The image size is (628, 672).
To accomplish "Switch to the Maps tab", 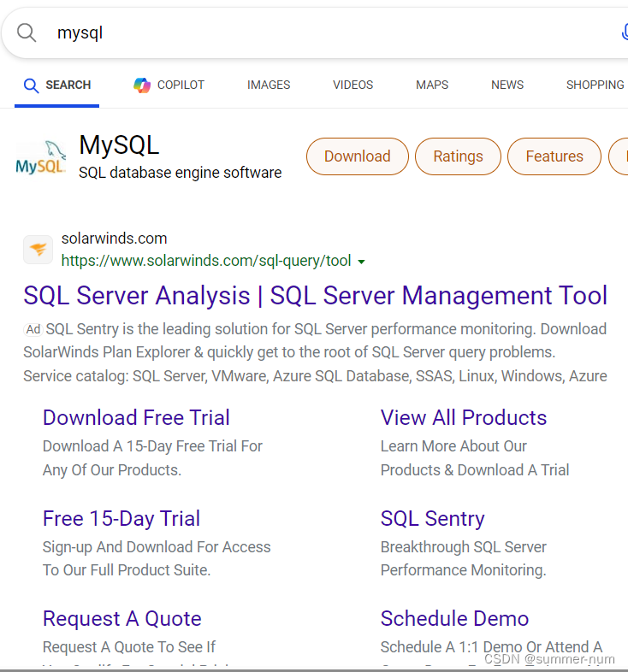I will pyautogui.click(x=432, y=85).
